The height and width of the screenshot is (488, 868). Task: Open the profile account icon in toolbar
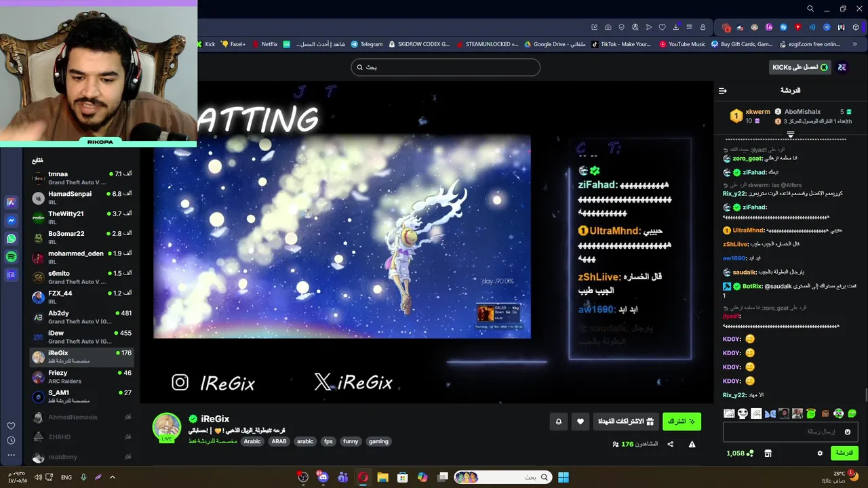tap(703, 27)
